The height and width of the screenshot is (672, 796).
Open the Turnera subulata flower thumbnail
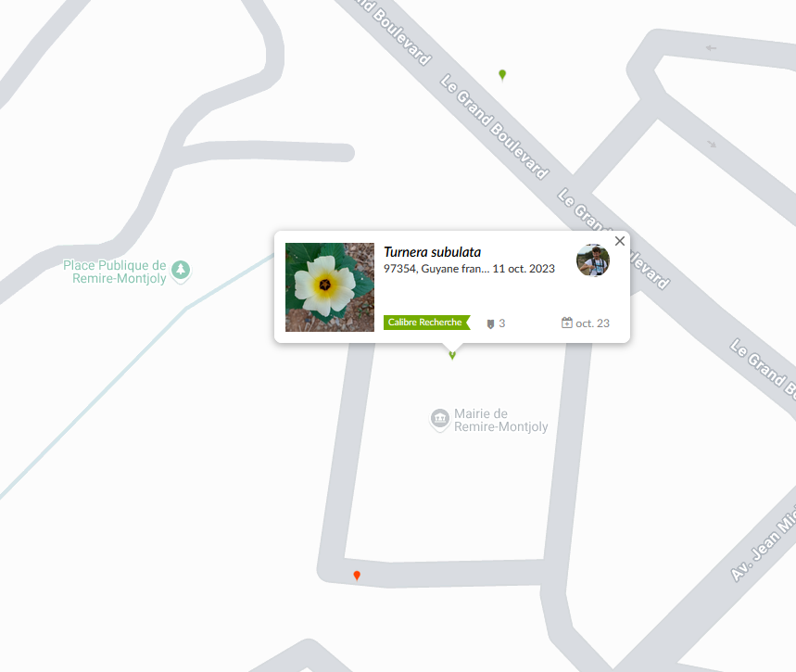330,287
